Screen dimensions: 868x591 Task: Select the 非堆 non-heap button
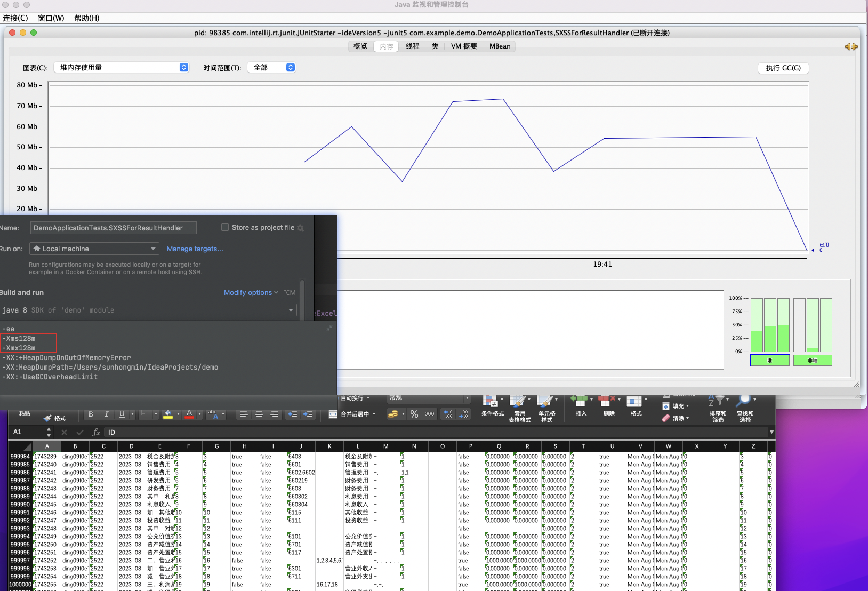(813, 361)
